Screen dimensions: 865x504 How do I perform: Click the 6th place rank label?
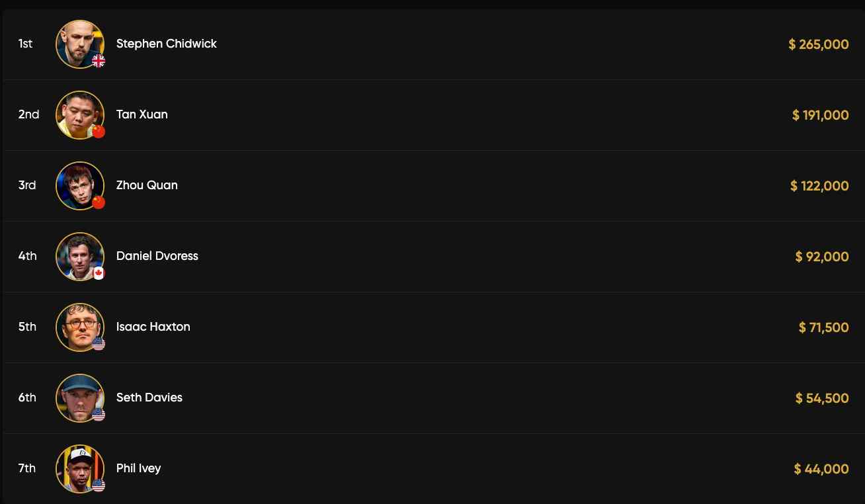click(x=27, y=398)
